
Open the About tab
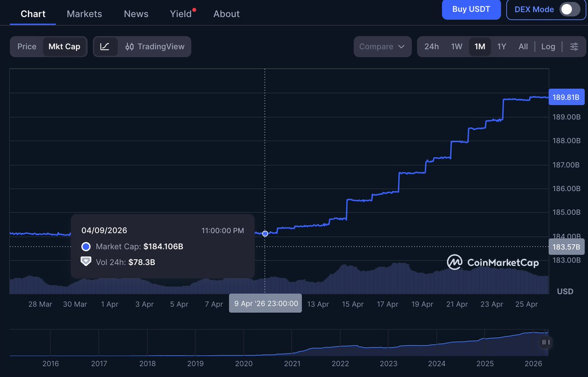226,14
